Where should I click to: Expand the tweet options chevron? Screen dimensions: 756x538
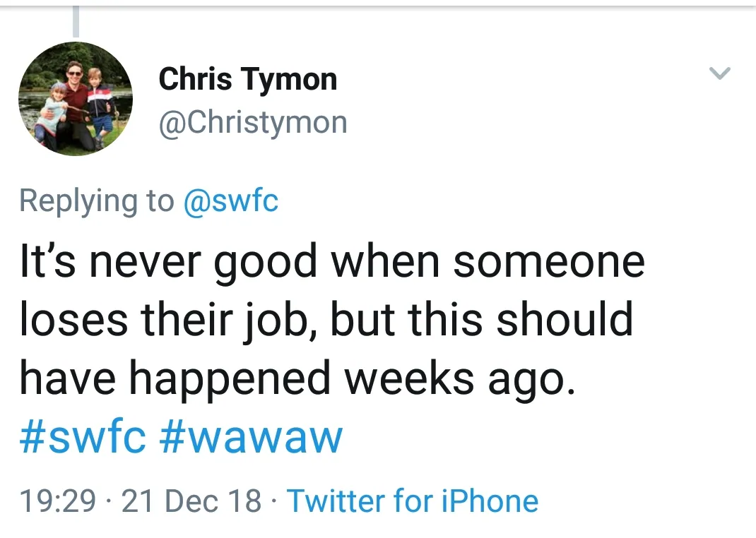coord(719,73)
